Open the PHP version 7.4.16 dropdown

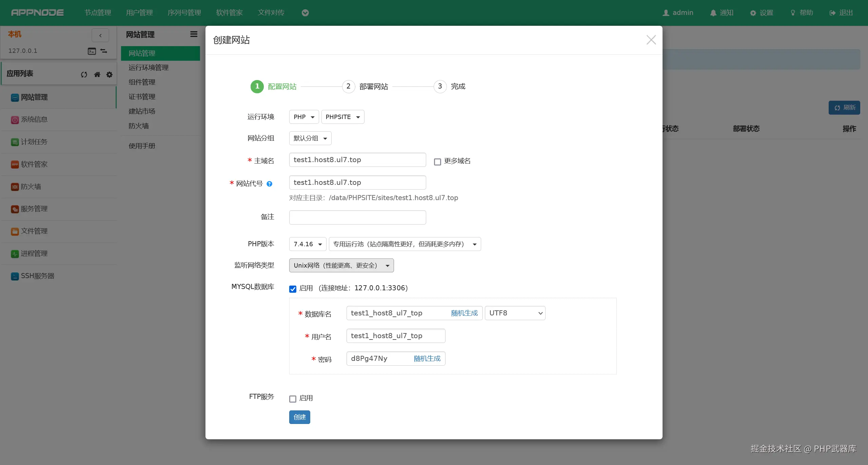click(x=307, y=244)
